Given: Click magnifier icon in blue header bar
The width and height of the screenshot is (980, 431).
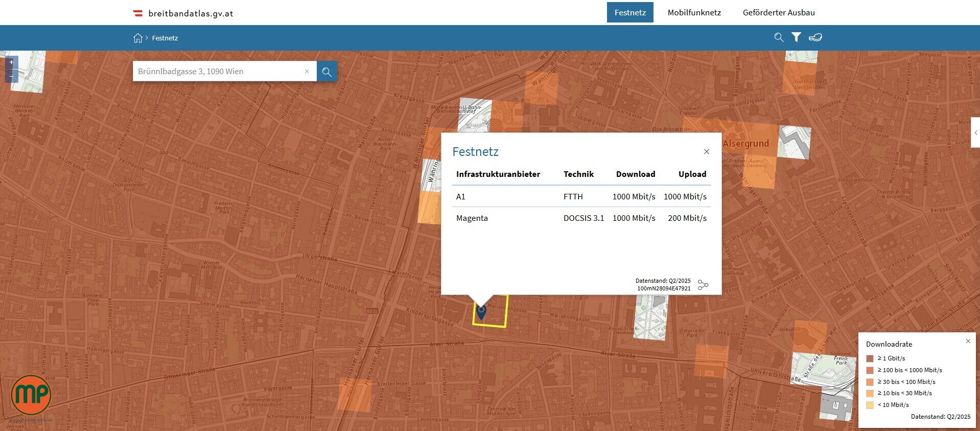Looking at the screenshot, I should click(779, 37).
